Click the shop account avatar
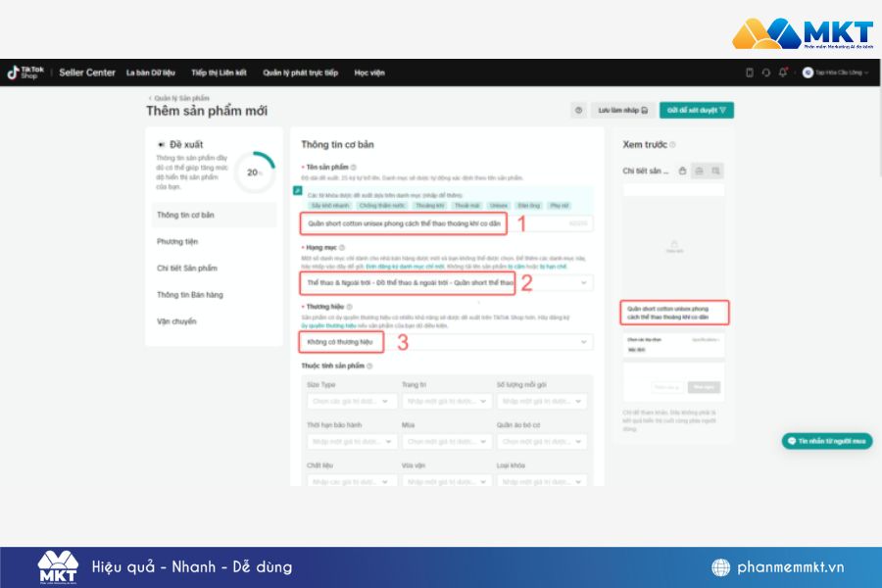Screen dimensions: 882x588 (x=808, y=73)
